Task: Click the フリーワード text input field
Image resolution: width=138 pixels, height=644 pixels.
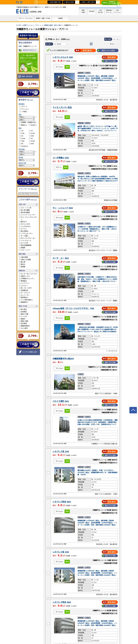Action: [28, 194]
